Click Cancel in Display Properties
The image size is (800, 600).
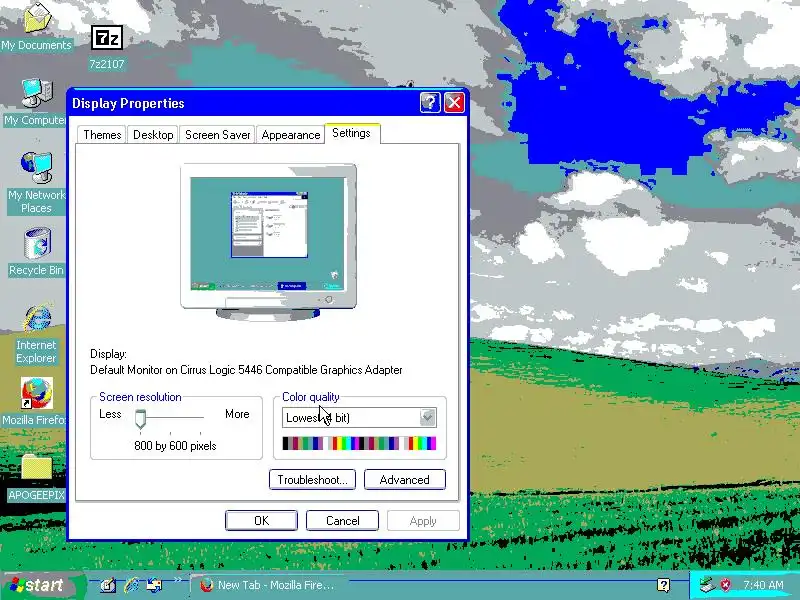(x=342, y=520)
